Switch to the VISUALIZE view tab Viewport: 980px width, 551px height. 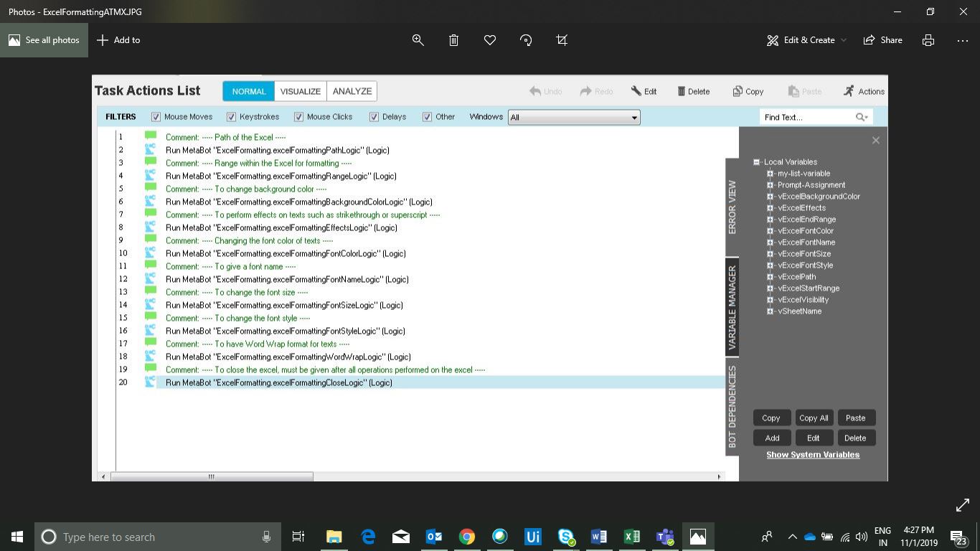coord(300,91)
